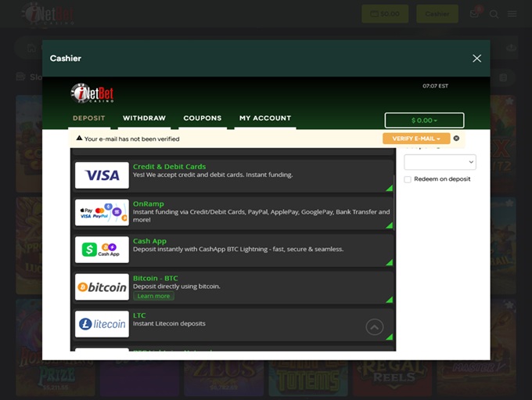
Task: Open the Regal Reels game thumbnail behind cashier
Action: pos(393,377)
